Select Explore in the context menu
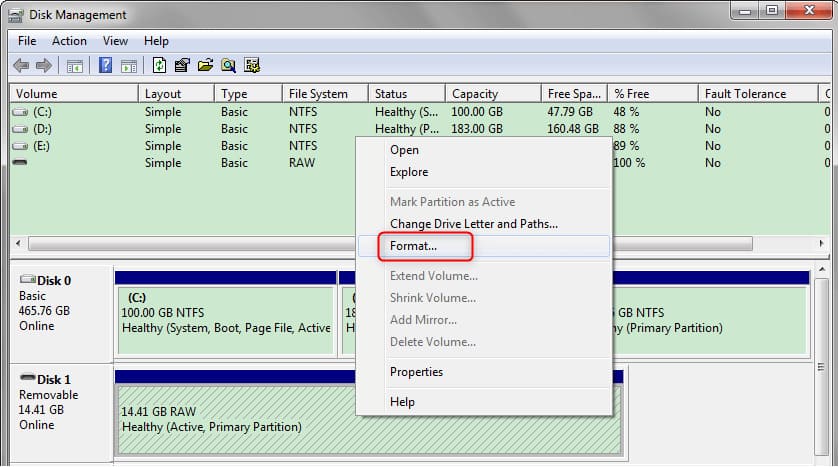Image resolution: width=838 pixels, height=467 pixels. (x=408, y=172)
